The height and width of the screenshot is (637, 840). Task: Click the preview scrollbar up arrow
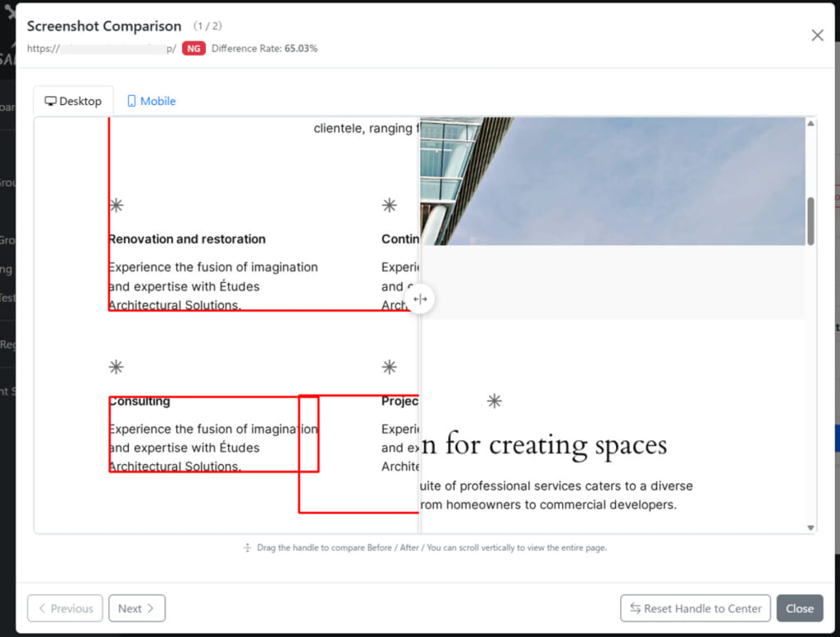click(x=810, y=124)
